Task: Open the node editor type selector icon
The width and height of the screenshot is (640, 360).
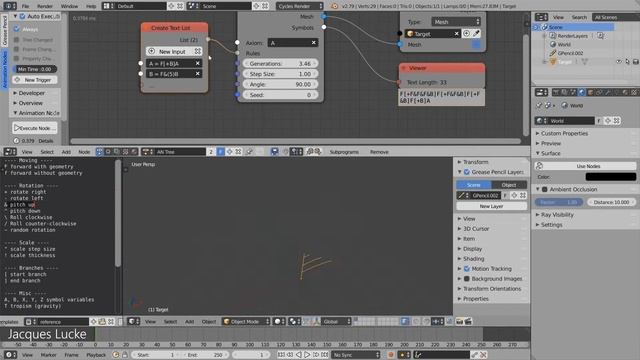Action: [10, 151]
